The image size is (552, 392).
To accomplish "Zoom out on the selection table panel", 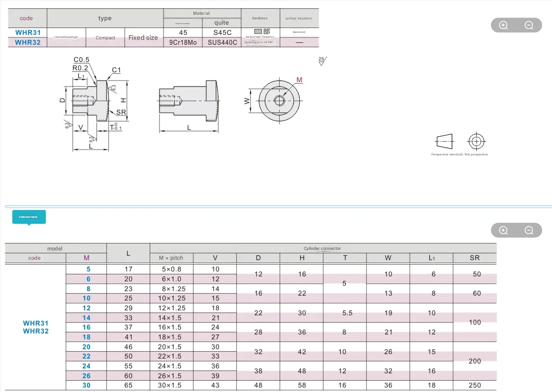I will click(529, 230).
